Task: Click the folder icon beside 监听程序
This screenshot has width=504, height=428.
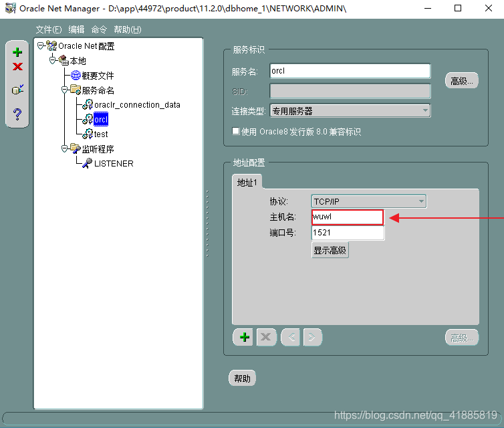Action: (76, 148)
